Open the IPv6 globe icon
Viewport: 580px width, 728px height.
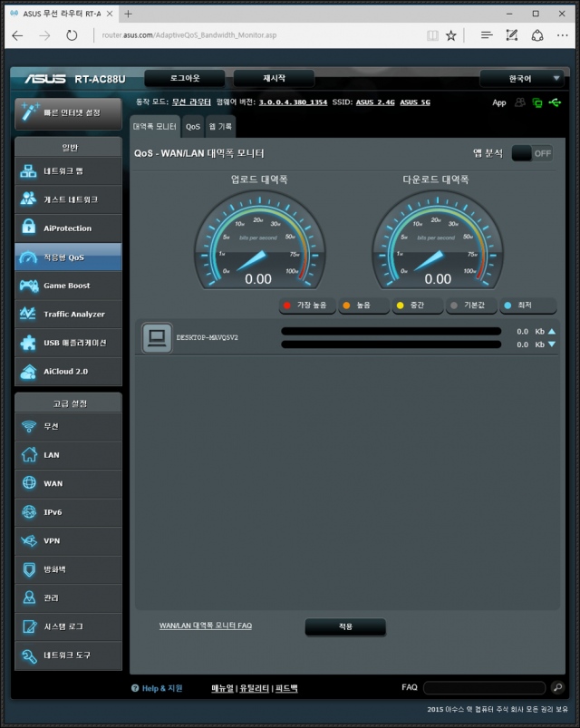pos(29,511)
